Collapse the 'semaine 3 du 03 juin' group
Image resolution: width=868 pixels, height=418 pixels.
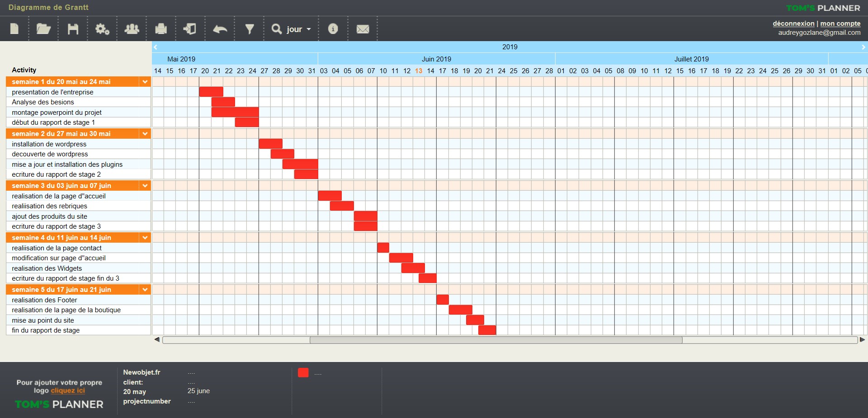[145, 186]
